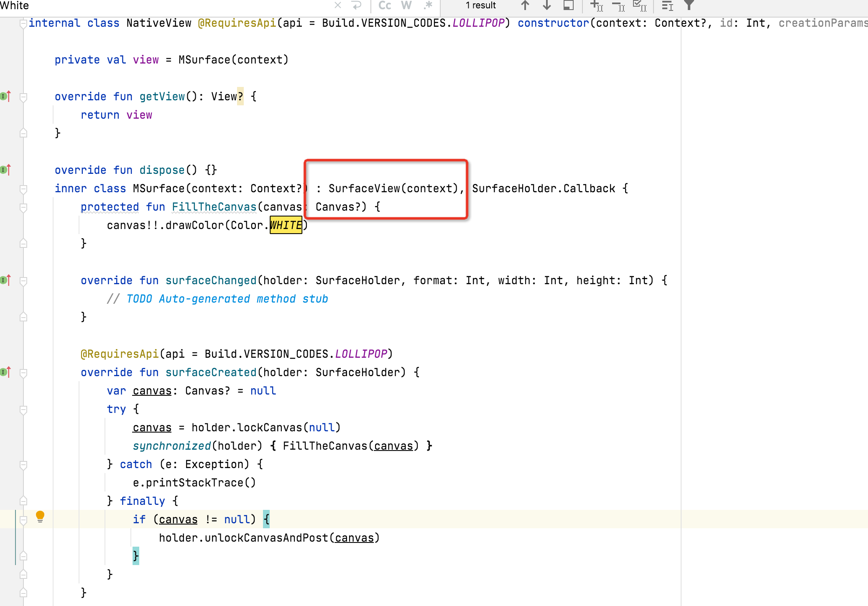This screenshot has height=606, width=868.
Task: Click the overriding-method gutter icon beside getView
Action: tap(5, 96)
